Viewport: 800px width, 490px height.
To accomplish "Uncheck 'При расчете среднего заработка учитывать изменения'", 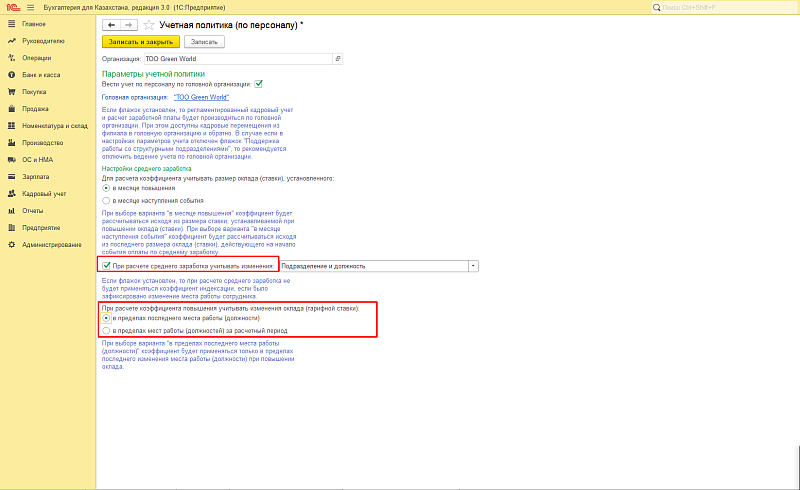I will pyautogui.click(x=106, y=266).
